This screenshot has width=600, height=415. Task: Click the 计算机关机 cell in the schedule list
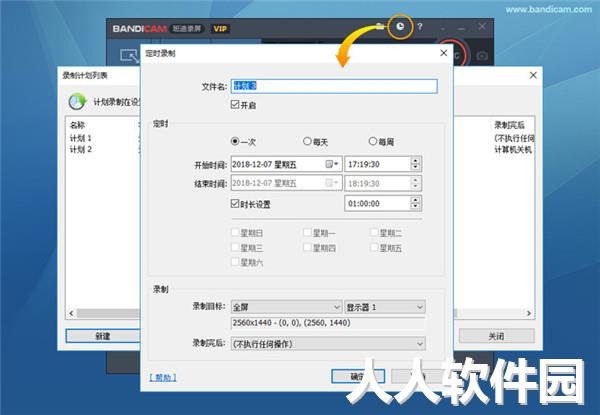pos(513,150)
